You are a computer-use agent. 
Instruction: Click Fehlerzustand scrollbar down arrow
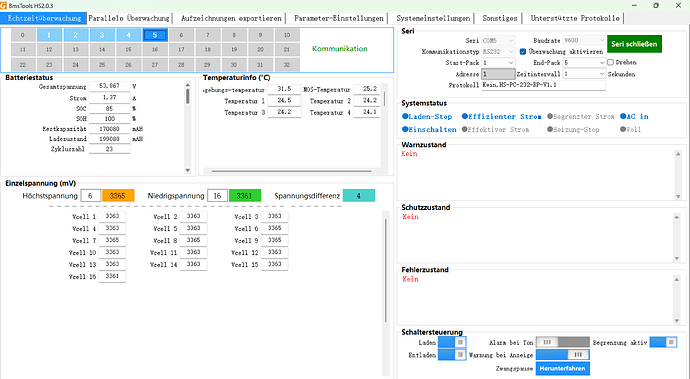point(677,321)
